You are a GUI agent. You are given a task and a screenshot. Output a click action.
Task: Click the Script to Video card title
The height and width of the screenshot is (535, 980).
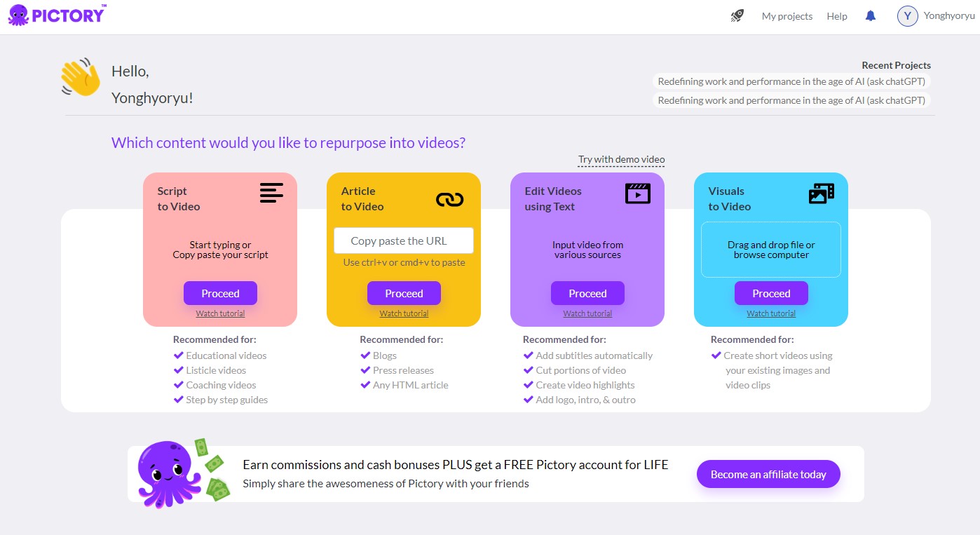[179, 198]
